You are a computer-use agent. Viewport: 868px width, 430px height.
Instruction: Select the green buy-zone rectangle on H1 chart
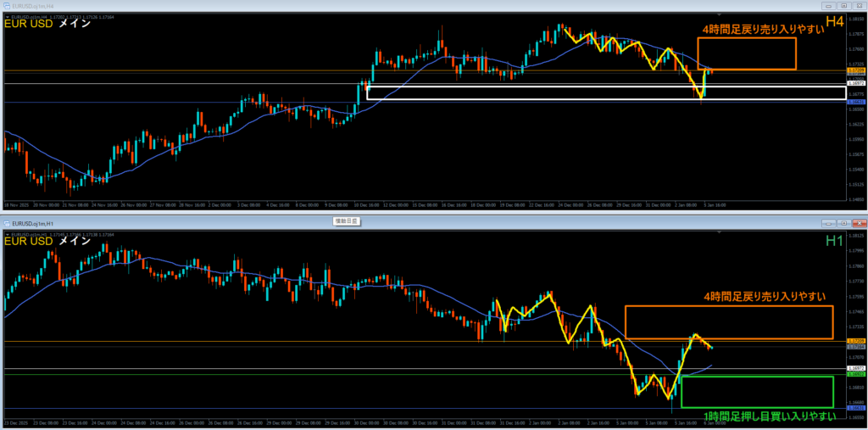[756, 377]
